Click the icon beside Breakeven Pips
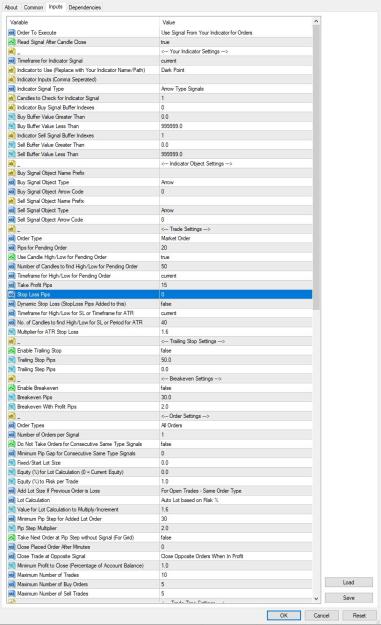 pyautogui.click(x=12, y=397)
